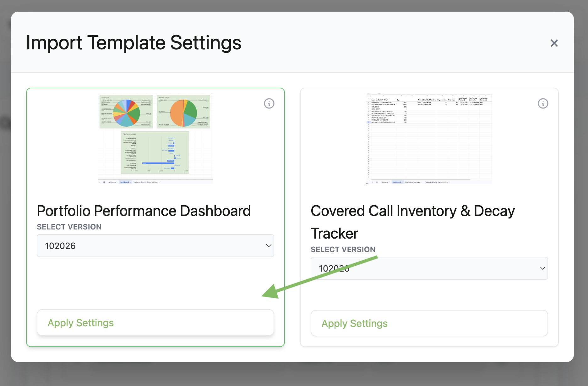This screenshot has width=588, height=386.
Task: Click the Position Value pie chart preview
Action: 183,112
